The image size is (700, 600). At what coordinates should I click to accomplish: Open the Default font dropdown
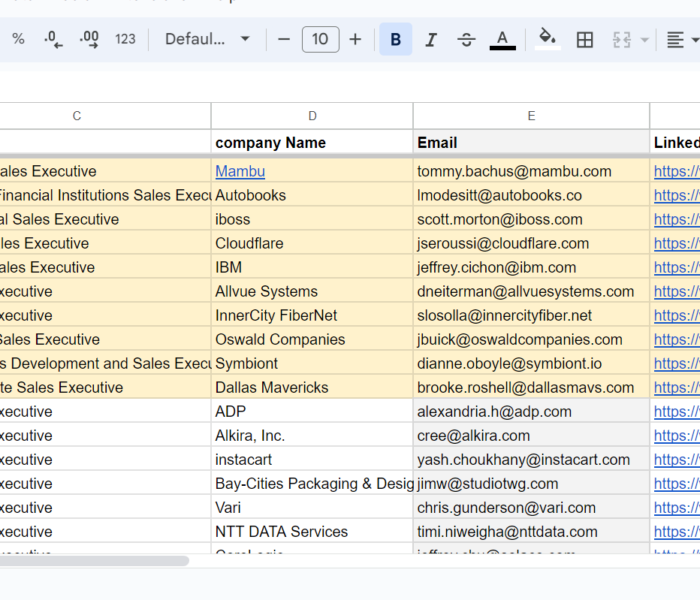coord(207,39)
